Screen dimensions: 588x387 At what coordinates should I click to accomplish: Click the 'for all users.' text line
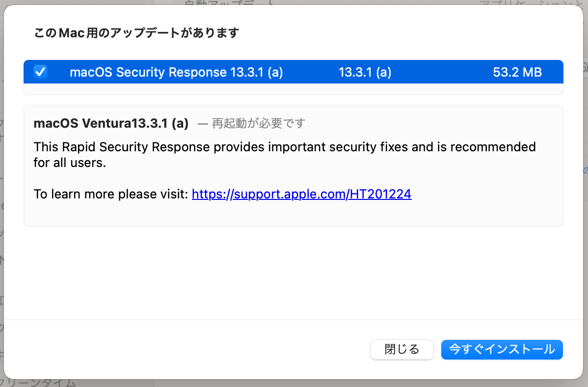pyautogui.click(x=70, y=163)
